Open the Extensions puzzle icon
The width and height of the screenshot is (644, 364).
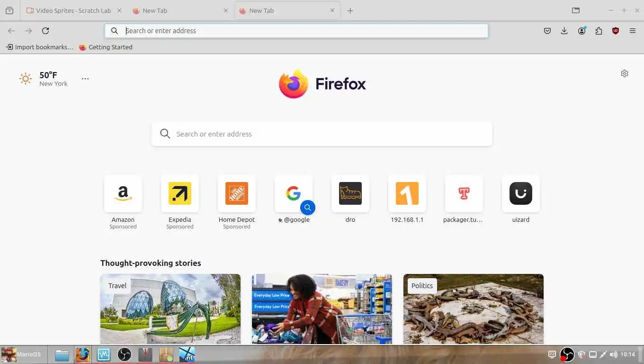click(599, 31)
